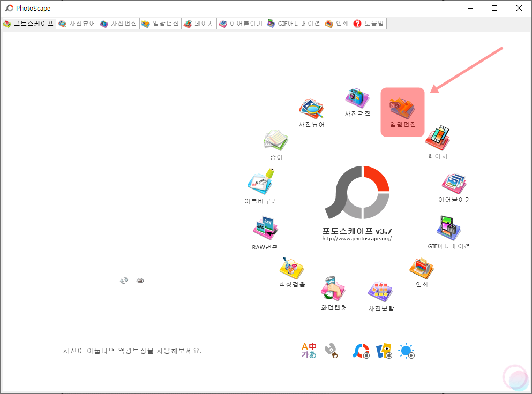The width and height of the screenshot is (532, 394).
Task: Open the settings wrench tool icon
Action: [331, 351]
